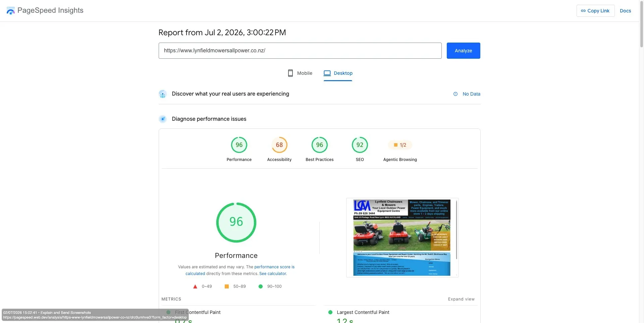The height and width of the screenshot is (323, 644).
Task: Focus the URL input field
Action: 300,51
